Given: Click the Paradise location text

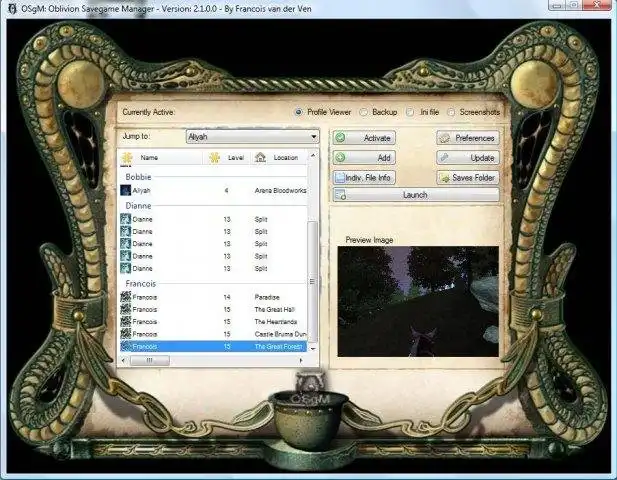Looking at the screenshot, I should 267,297.
